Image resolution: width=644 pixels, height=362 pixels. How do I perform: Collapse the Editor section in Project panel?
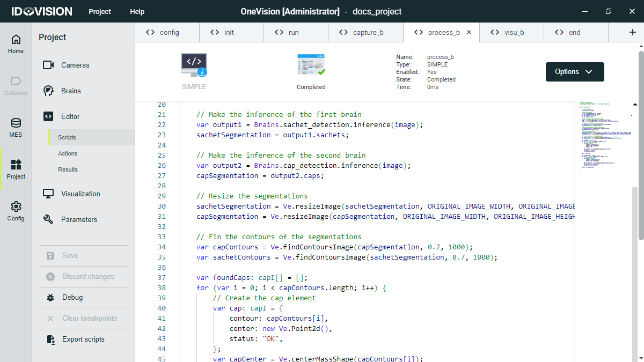[x=70, y=116]
